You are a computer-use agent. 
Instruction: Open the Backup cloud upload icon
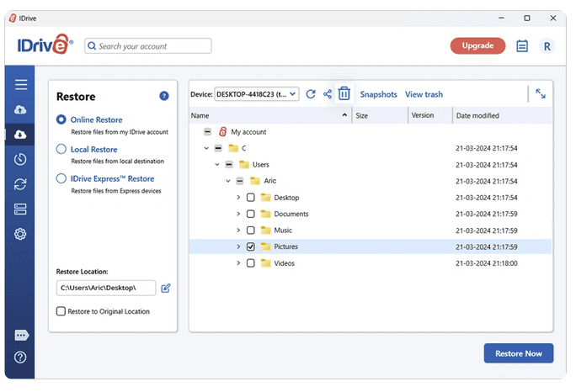(20, 109)
